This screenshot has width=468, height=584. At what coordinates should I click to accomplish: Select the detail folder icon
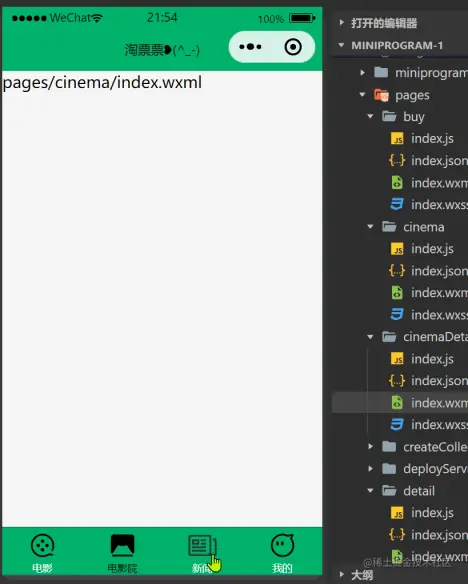coord(389,491)
